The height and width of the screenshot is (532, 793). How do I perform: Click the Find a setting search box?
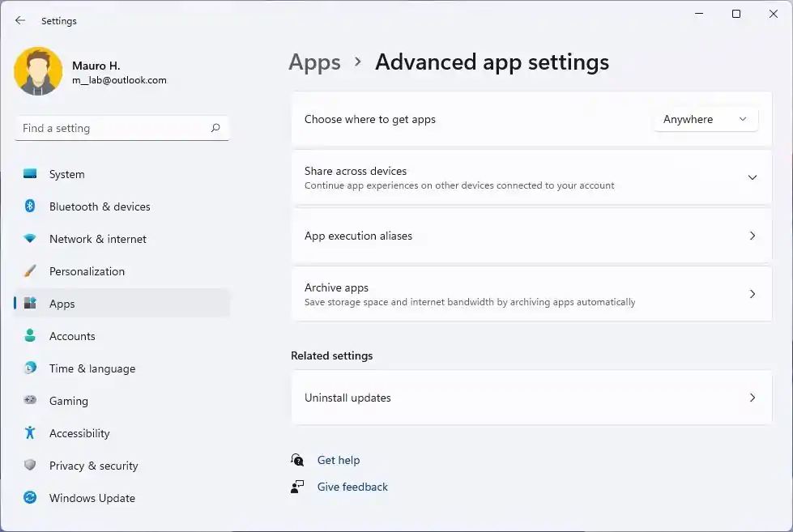point(113,128)
